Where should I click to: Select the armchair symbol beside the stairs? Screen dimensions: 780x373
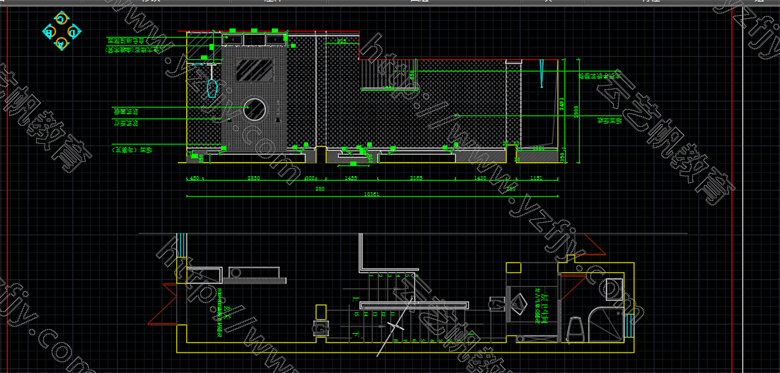(320, 328)
